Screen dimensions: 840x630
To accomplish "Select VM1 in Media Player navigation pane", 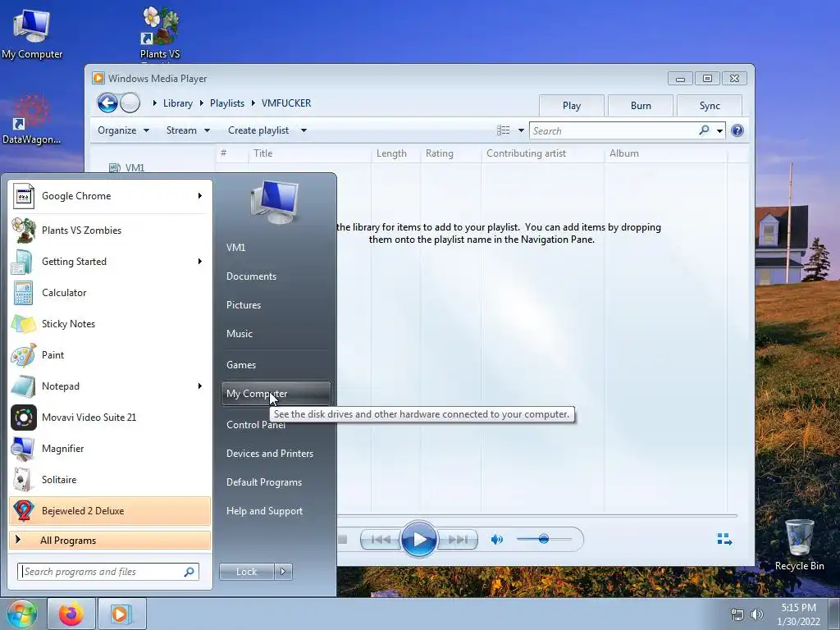I will tap(127, 167).
